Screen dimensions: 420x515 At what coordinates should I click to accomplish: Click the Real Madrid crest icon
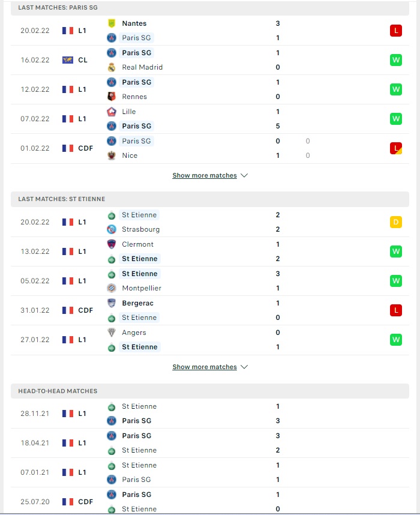pos(112,67)
